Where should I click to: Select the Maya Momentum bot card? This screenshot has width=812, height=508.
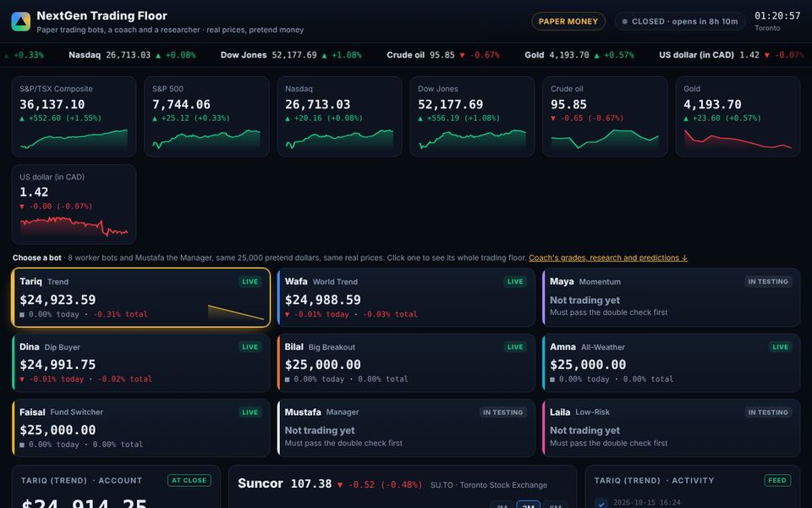(671, 297)
